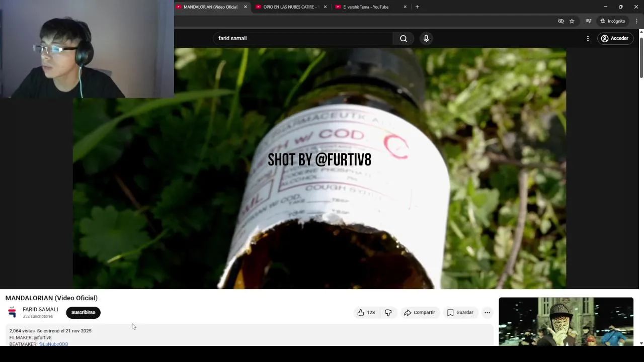Click the 2,064 vistas text

22,331
